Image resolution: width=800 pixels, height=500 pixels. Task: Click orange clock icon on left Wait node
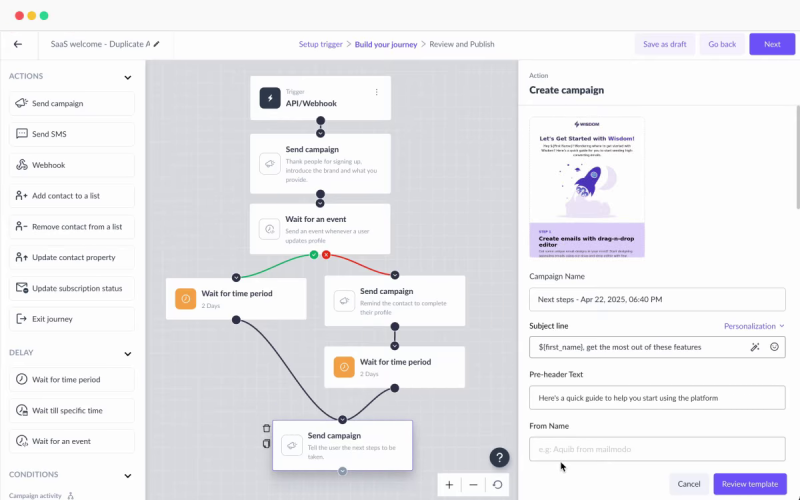tap(185, 299)
